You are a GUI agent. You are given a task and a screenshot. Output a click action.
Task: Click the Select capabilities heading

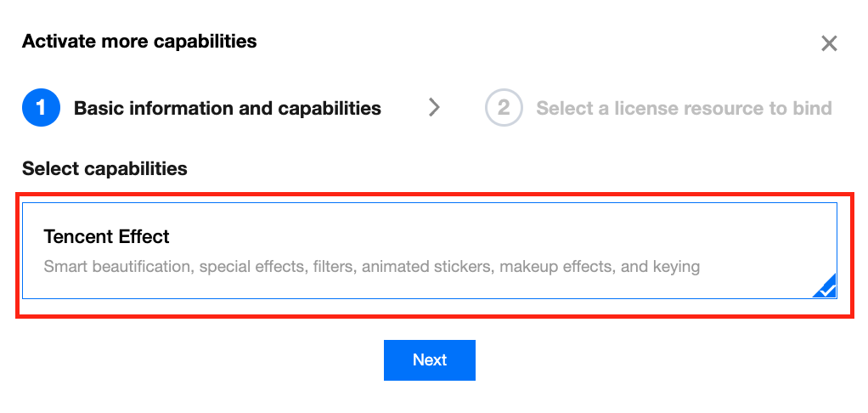pos(104,168)
